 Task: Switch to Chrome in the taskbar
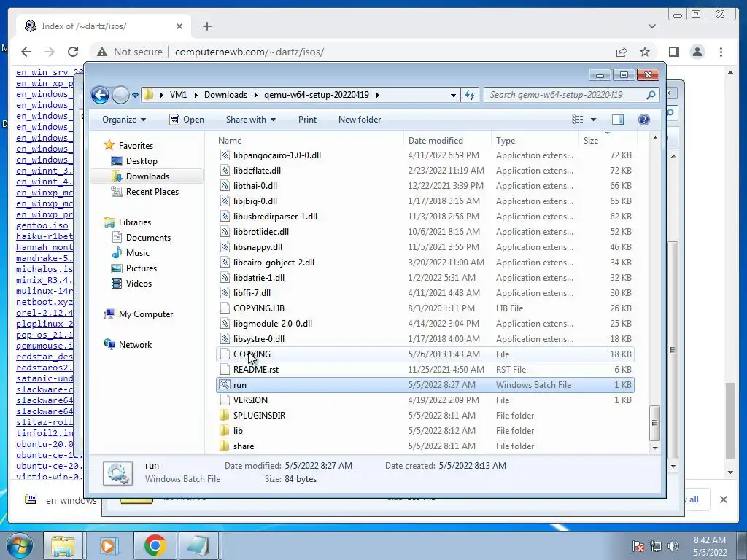(155, 545)
